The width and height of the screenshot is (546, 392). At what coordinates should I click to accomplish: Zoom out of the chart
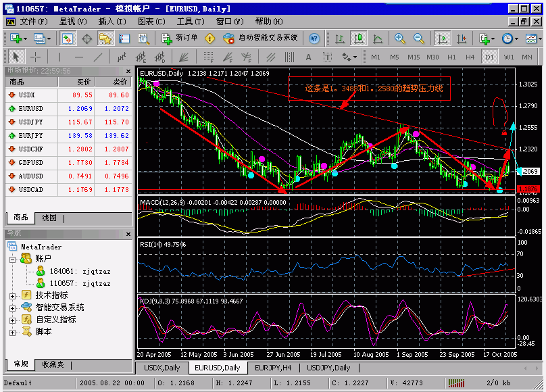[419, 39]
